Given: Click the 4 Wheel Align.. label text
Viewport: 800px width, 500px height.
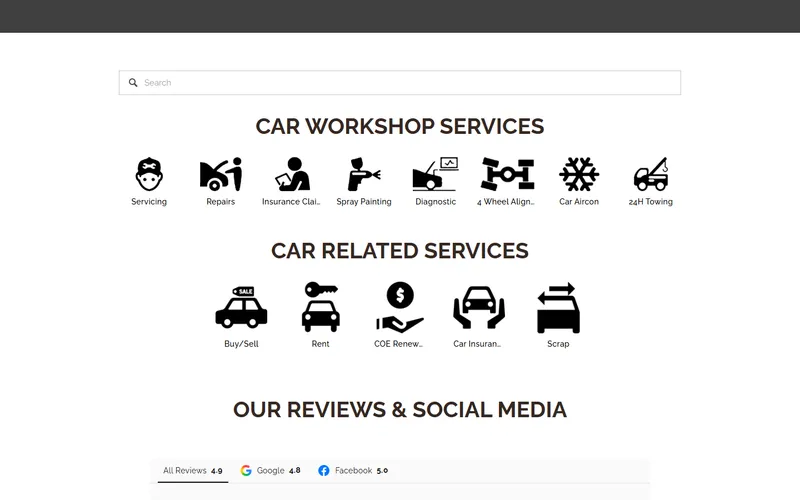Looking at the screenshot, I should pos(506,202).
